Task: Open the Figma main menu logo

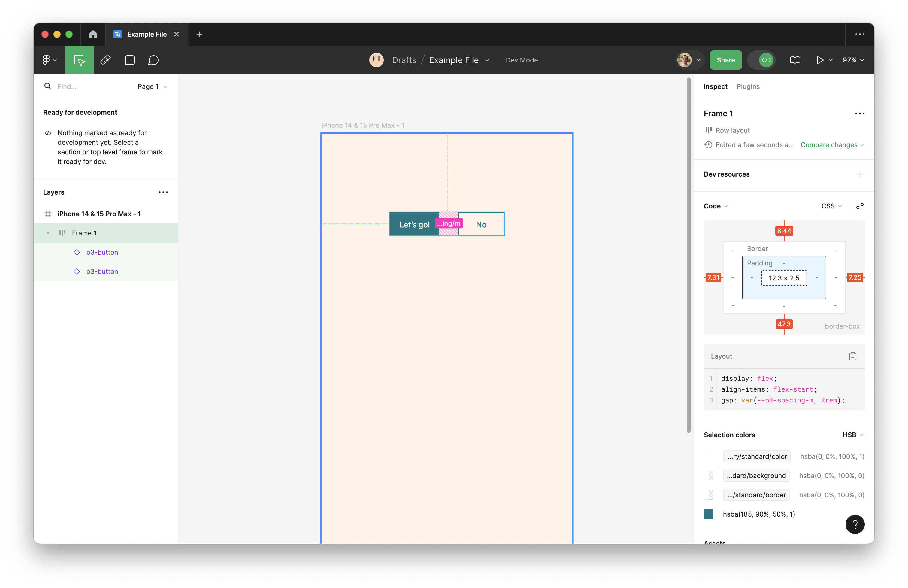Action: pyautogui.click(x=49, y=60)
